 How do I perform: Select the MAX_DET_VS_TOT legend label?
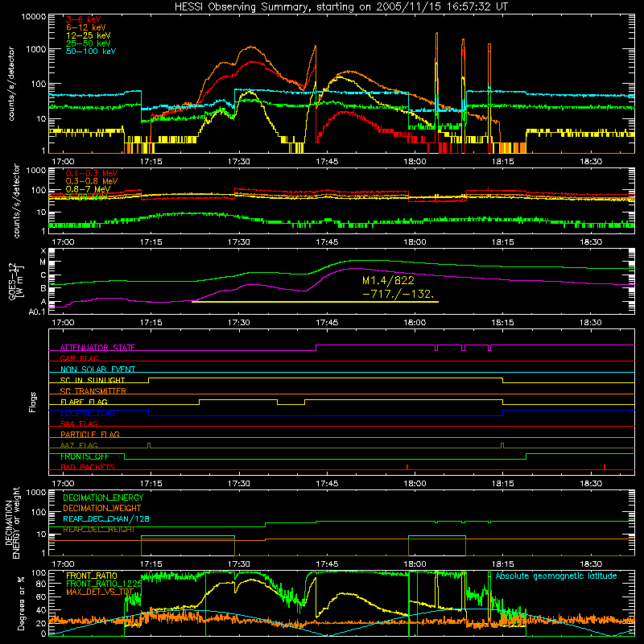pyautogui.click(x=100, y=592)
